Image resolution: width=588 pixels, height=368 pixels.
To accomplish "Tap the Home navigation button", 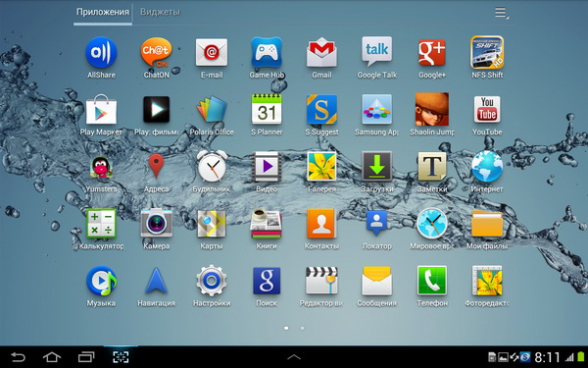I will [x=52, y=357].
